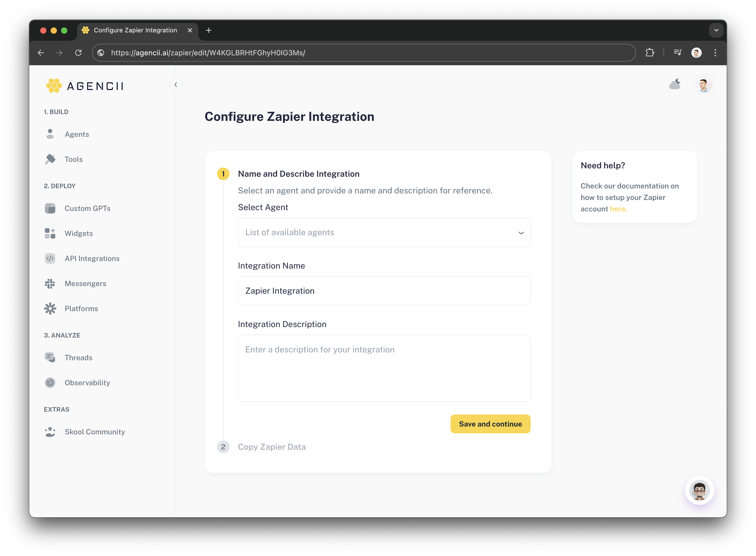Open the Threads chat icon

point(50,357)
